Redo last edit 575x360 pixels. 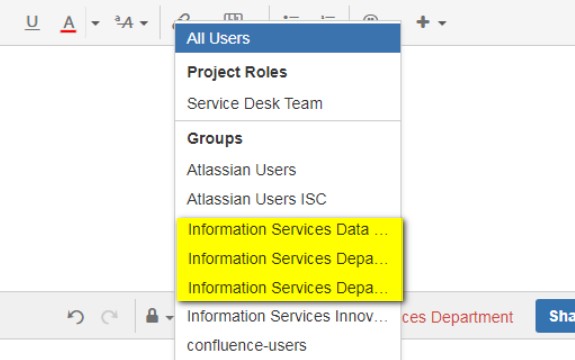point(109,317)
